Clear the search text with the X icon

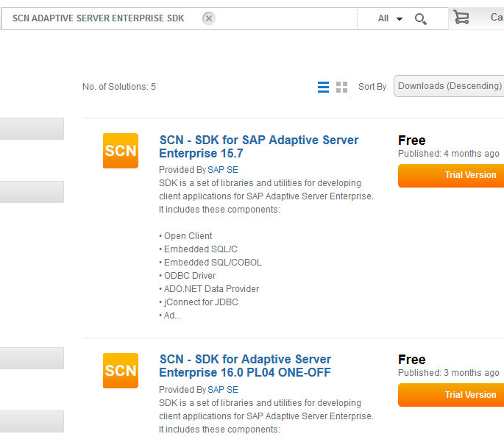pos(209,18)
